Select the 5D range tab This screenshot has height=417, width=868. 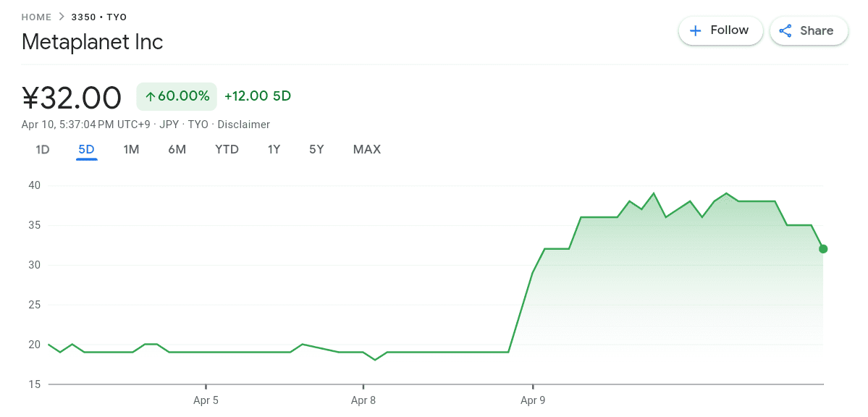86,150
